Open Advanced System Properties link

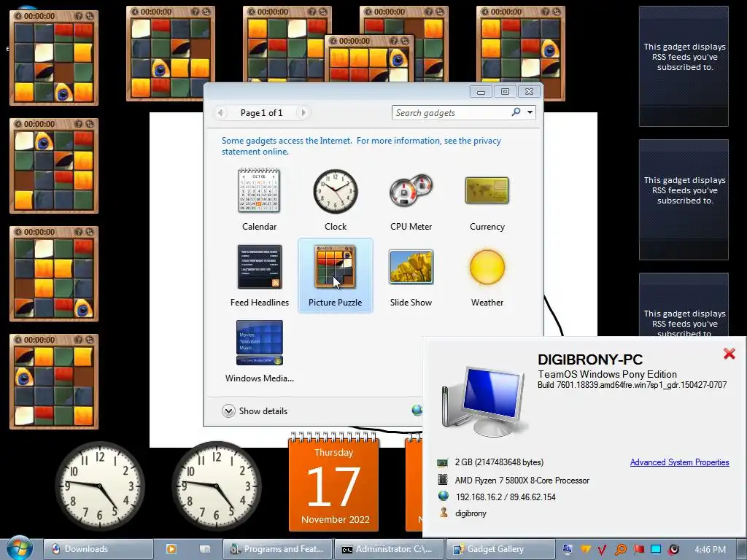pos(679,462)
